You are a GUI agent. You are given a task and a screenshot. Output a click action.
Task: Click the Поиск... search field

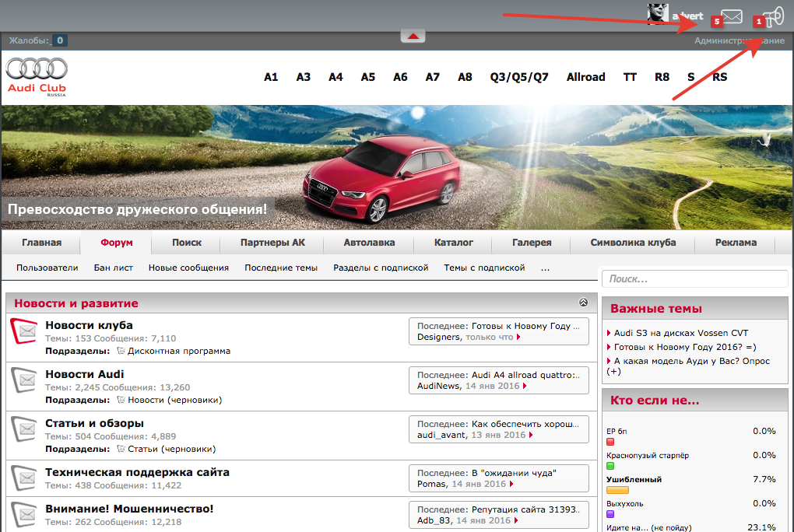[x=694, y=279]
